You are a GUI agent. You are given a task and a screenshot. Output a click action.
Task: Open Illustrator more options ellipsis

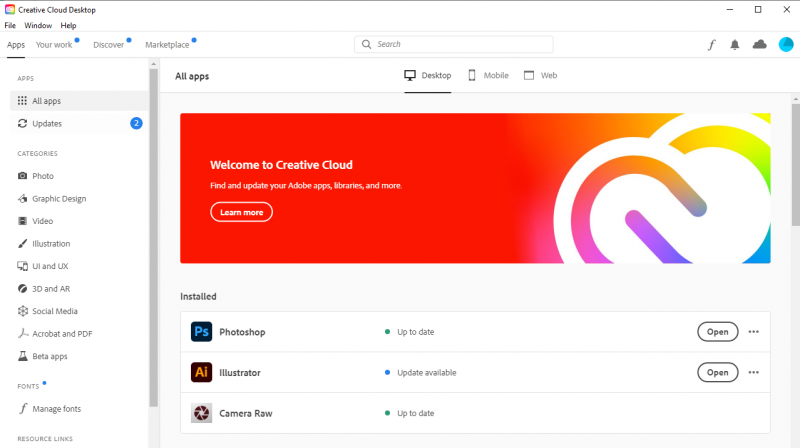point(754,372)
